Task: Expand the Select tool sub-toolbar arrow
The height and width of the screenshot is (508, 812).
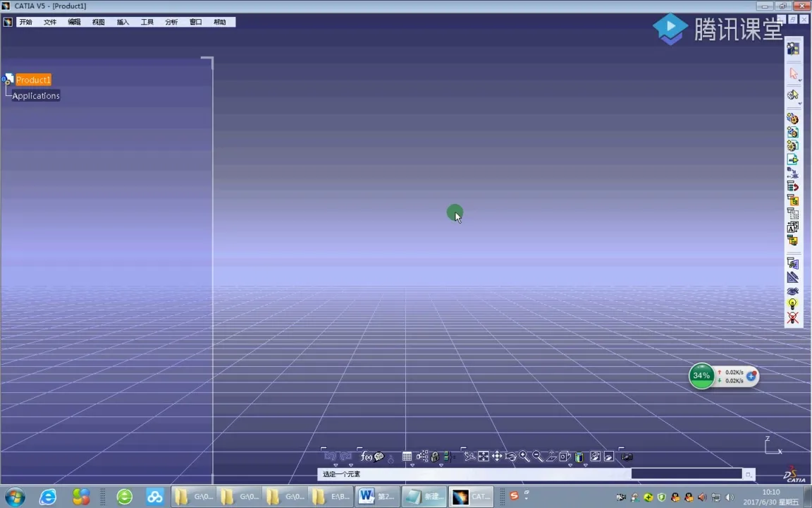Action: coord(801,80)
